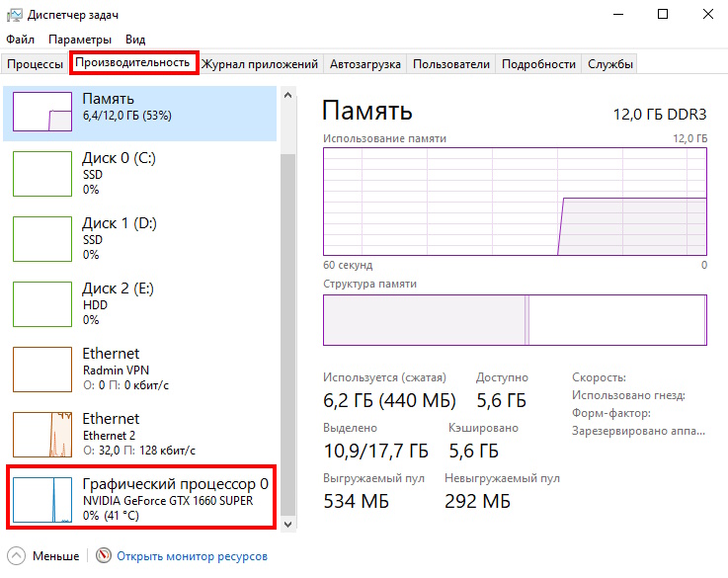Screen dimensions: 728x578
Task: Click the Форм-фактор: label
Action: [x=611, y=413]
